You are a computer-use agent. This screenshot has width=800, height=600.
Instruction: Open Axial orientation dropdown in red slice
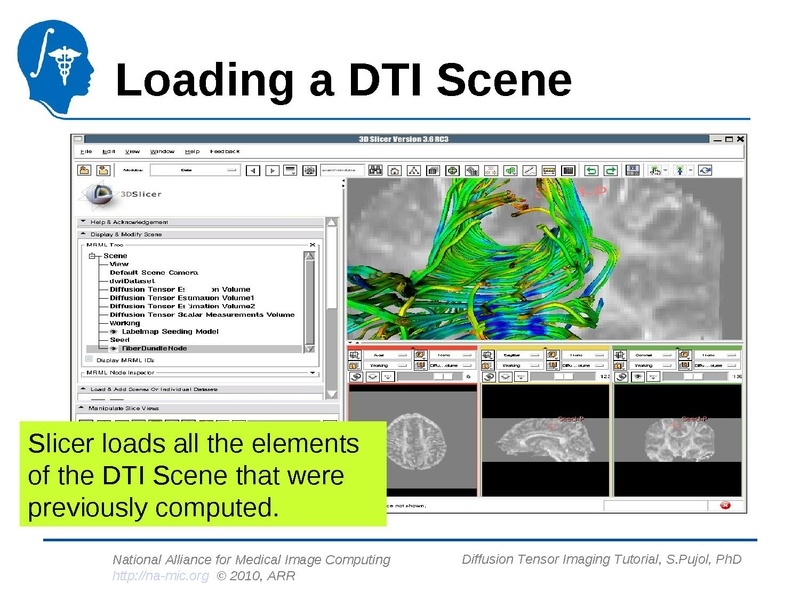click(x=386, y=355)
